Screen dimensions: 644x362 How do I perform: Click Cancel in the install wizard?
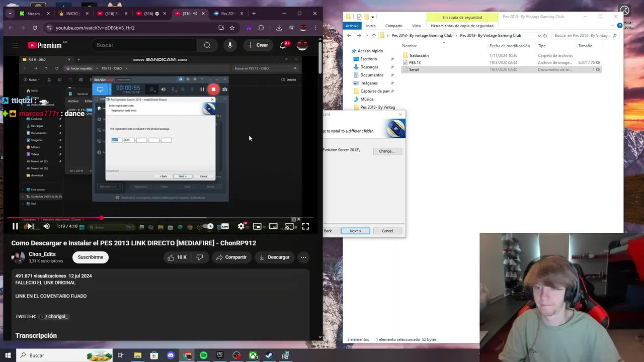387,231
